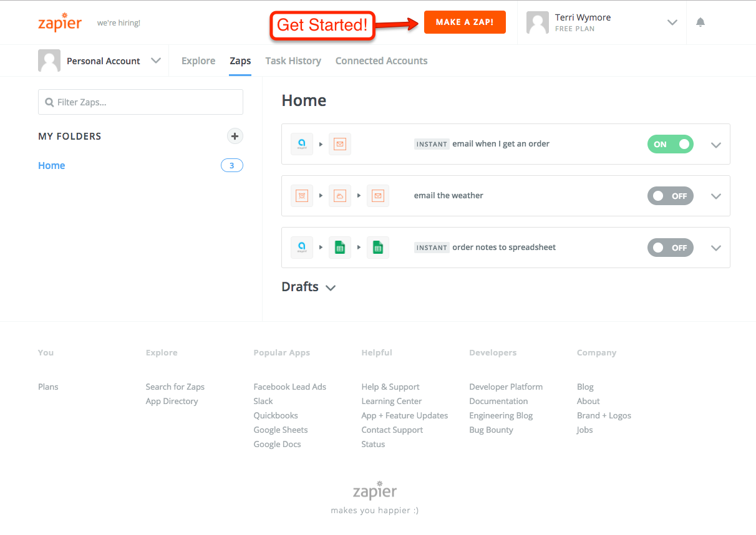Viewport: 756px width, 535px height.
Task: Turn on 'order notes to spreadsheet' zap
Action: tap(671, 248)
